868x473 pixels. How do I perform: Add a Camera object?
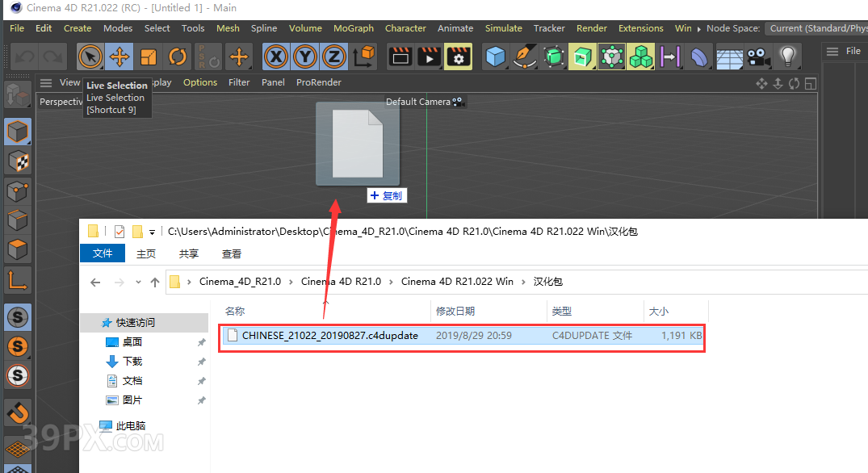pos(757,57)
